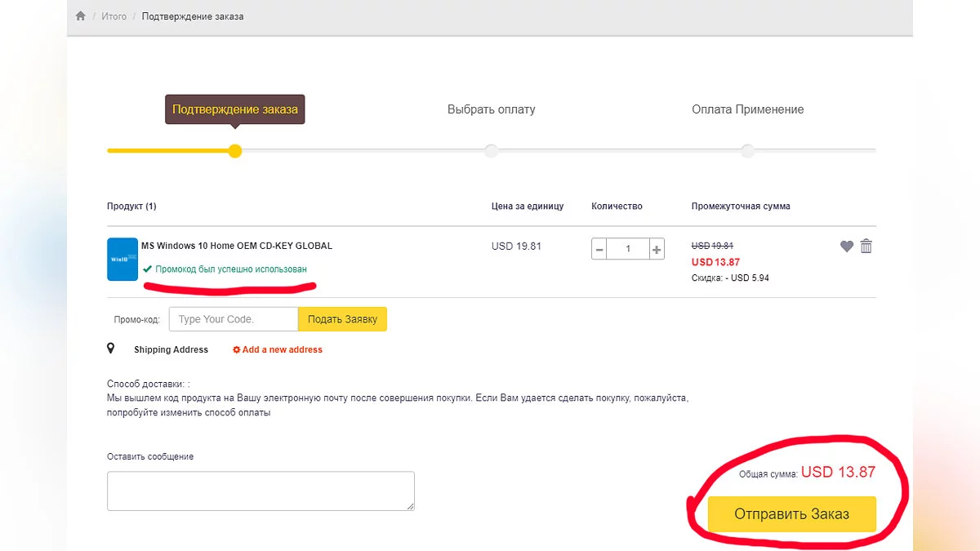980x551 pixels.
Task: Click into the leave message textarea
Action: [x=261, y=491]
